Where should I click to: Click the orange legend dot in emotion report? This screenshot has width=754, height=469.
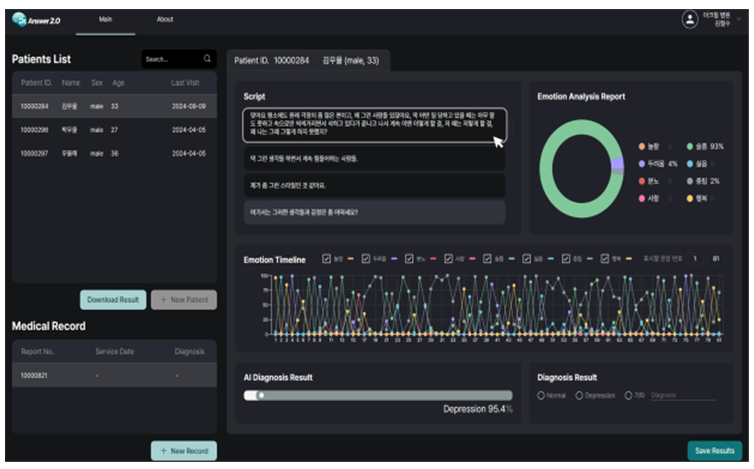pyautogui.click(x=642, y=146)
